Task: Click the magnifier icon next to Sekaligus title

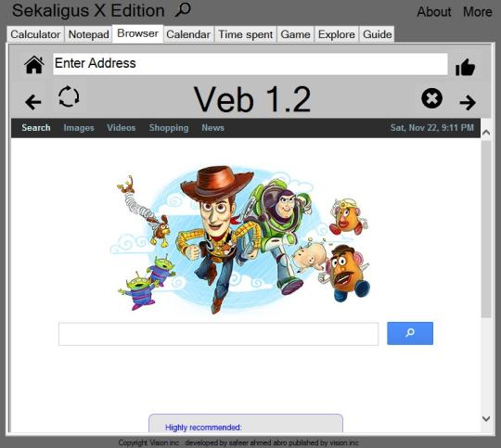Action: [x=183, y=9]
